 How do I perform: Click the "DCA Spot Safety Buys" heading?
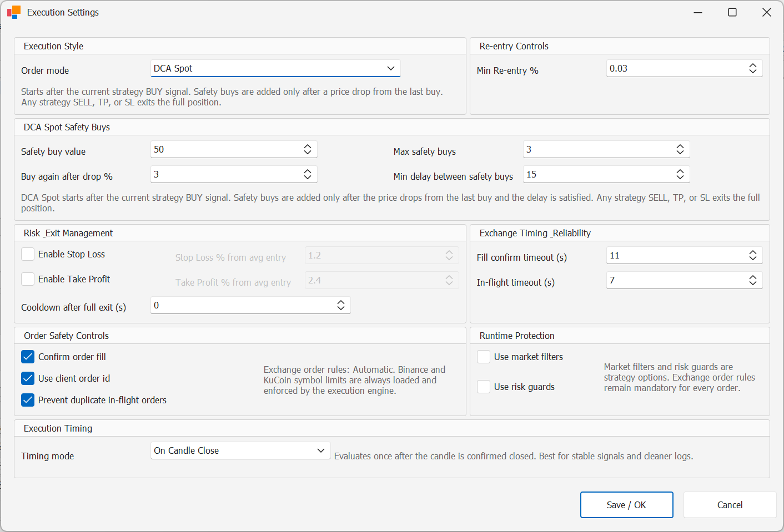(x=67, y=127)
